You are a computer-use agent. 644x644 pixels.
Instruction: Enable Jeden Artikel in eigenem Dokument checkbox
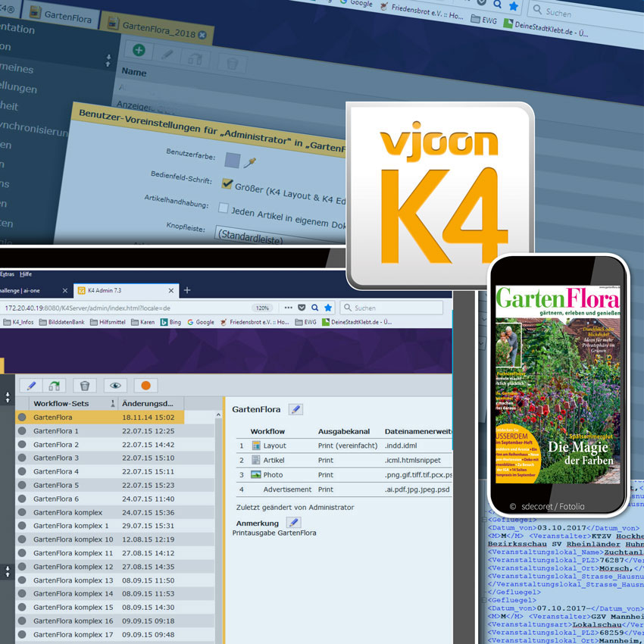(x=224, y=208)
